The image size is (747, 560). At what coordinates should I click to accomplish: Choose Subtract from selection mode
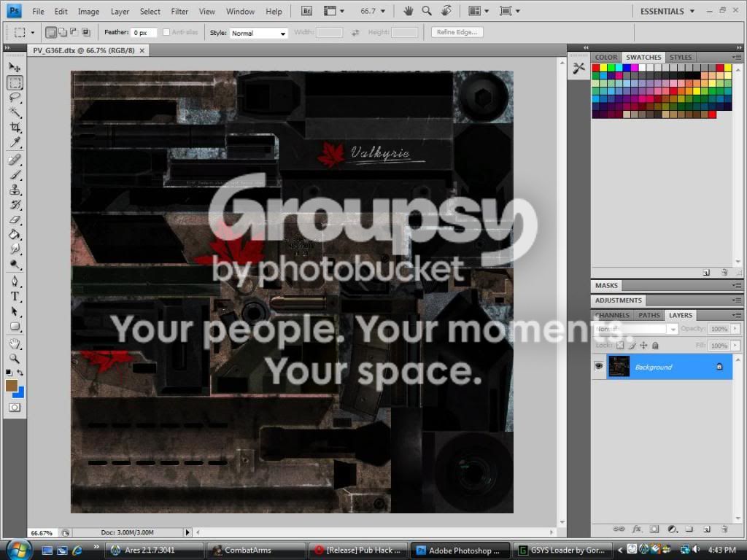point(74,32)
